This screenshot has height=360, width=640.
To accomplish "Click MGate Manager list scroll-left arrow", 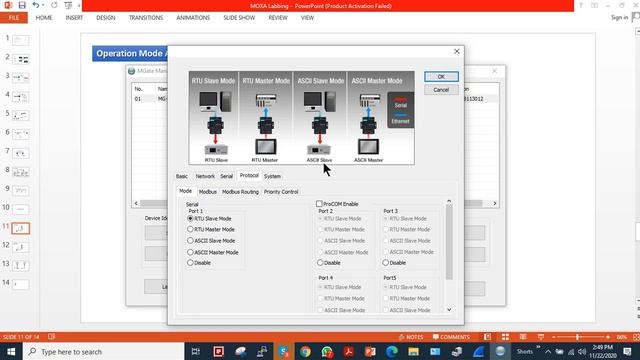I will coord(136,203).
